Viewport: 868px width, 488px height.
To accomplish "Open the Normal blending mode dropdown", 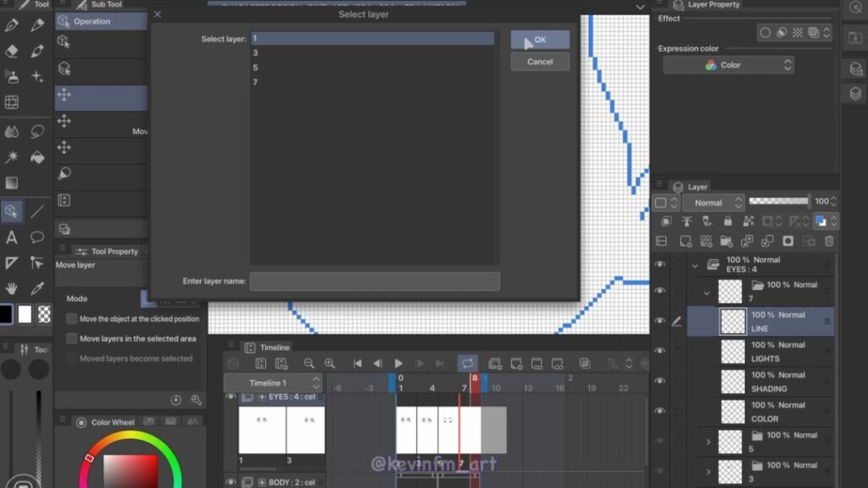I will pos(713,202).
